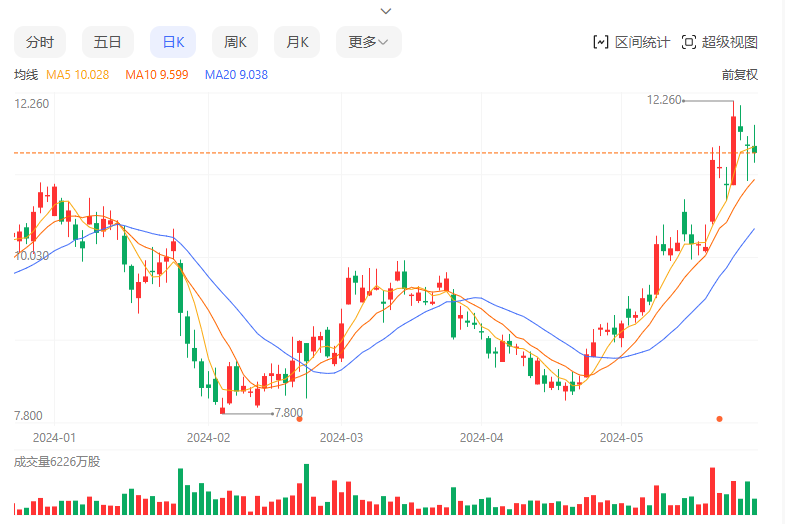This screenshot has height=524, width=785.
Task: Click the 成交量 volume label
Action: point(57,461)
